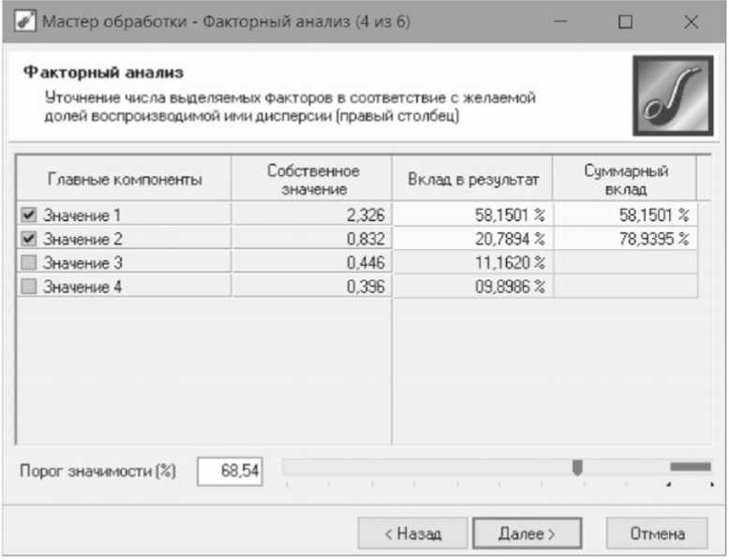
Task: Select the eigenvalue cell 0,396
Action: pos(312,287)
